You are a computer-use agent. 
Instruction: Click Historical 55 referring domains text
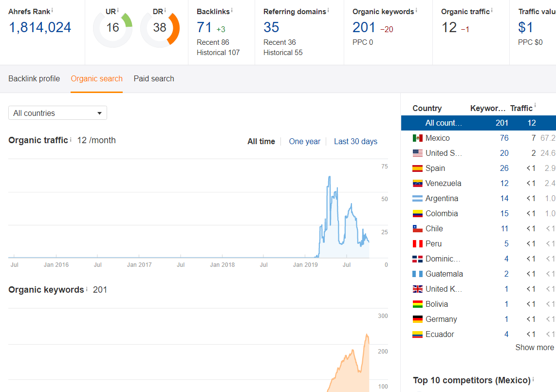(283, 53)
